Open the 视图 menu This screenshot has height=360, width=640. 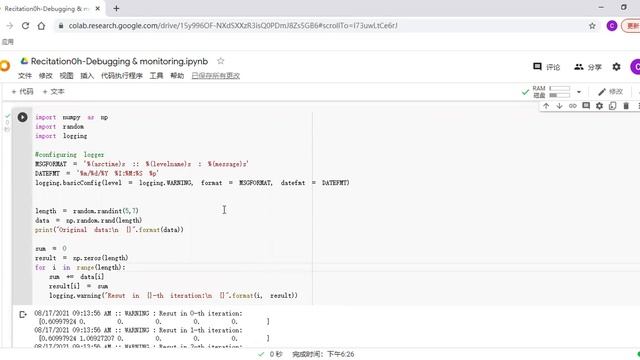coord(67,76)
